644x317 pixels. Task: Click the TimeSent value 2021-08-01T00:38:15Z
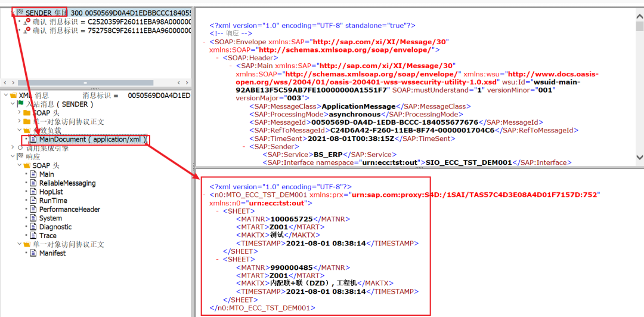click(352, 138)
